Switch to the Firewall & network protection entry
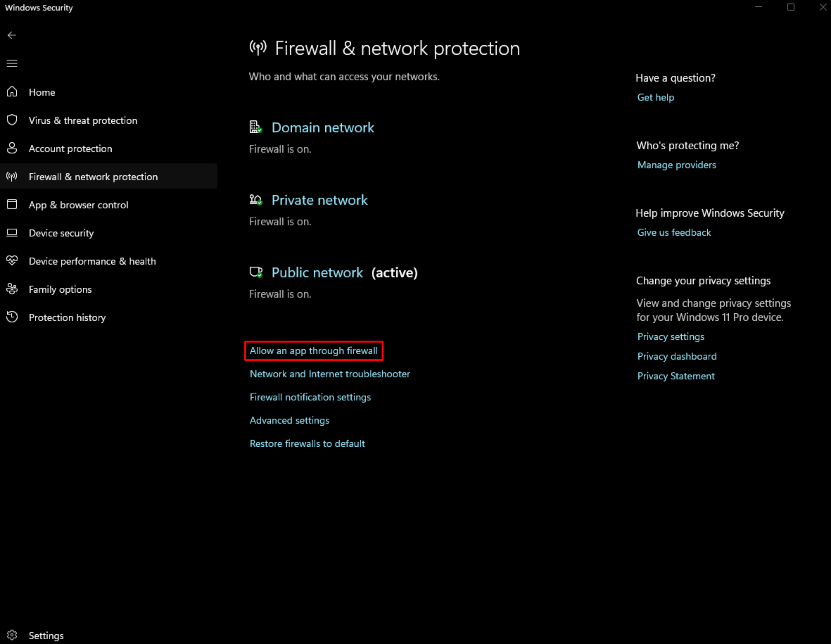 pos(93,177)
